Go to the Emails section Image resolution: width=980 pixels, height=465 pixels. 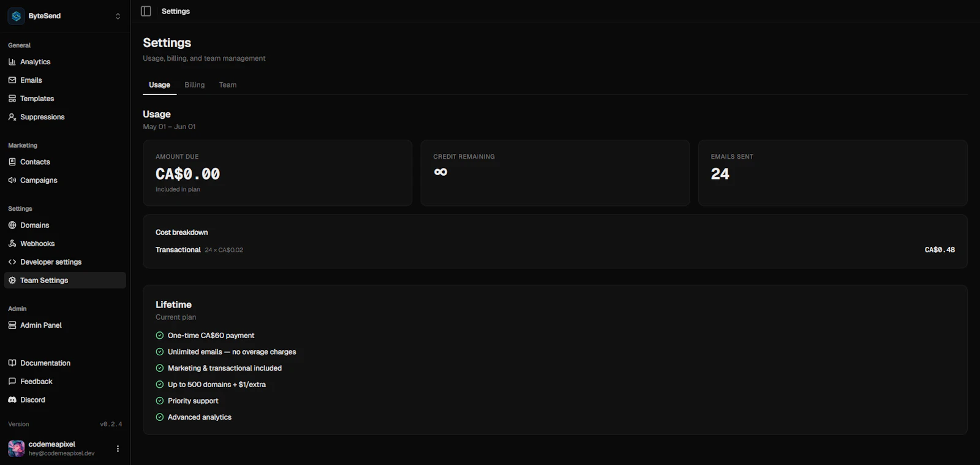click(x=65, y=80)
